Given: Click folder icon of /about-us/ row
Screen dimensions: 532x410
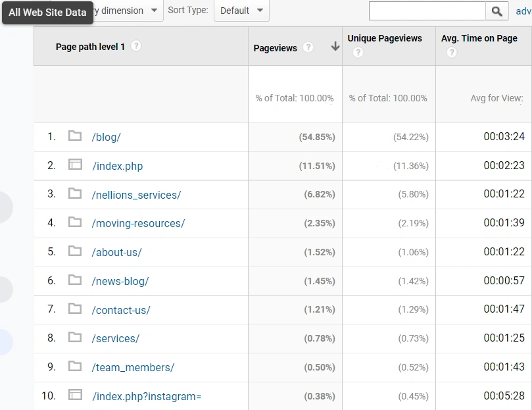Looking at the screenshot, I should coord(75,251).
